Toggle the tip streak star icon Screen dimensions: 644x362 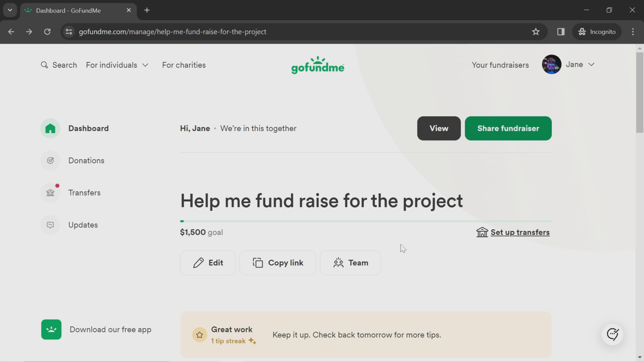coord(199,334)
